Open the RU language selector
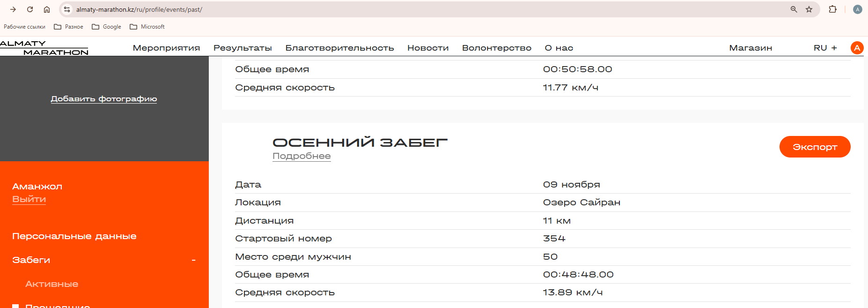 coord(825,48)
